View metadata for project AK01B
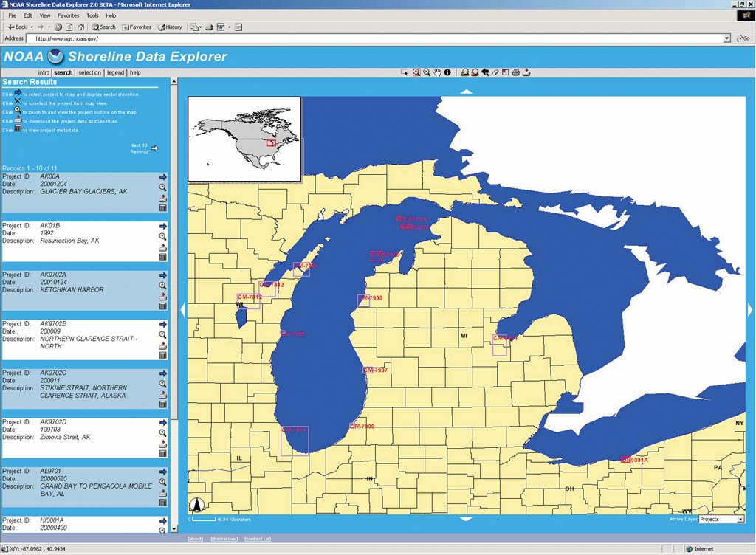This screenshot has width=756, height=555. tap(163, 258)
